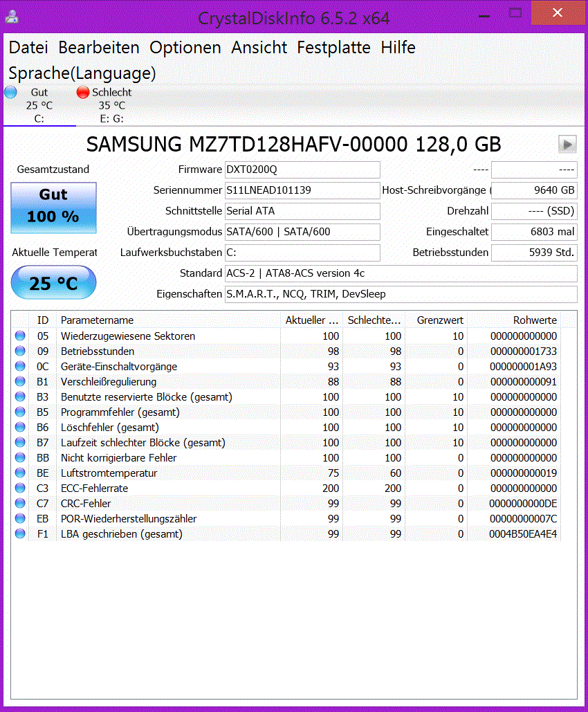
Task: Open the Festplatte menu
Action: (x=333, y=47)
